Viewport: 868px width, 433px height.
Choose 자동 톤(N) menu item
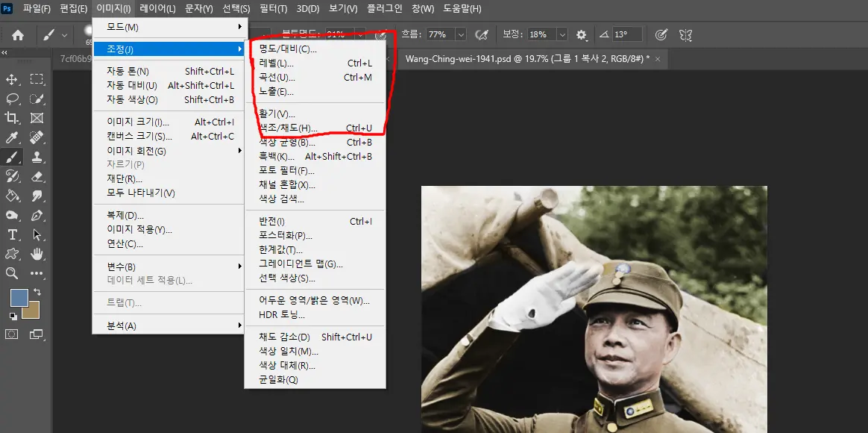pos(169,71)
